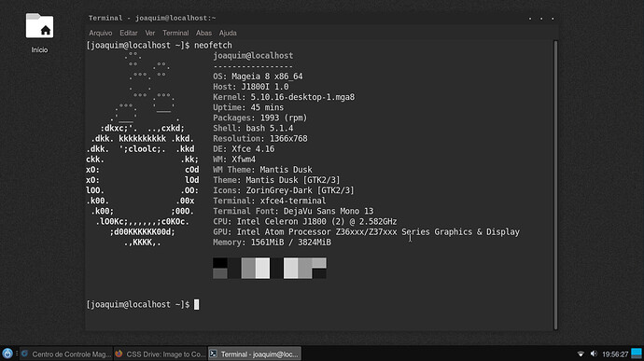The image size is (644, 361).
Task: Click the terminal vertical scrollbar
Action: coord(555,185)
